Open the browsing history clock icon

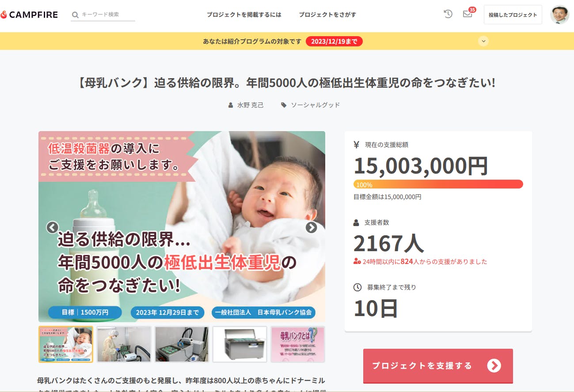pos(448,14)
